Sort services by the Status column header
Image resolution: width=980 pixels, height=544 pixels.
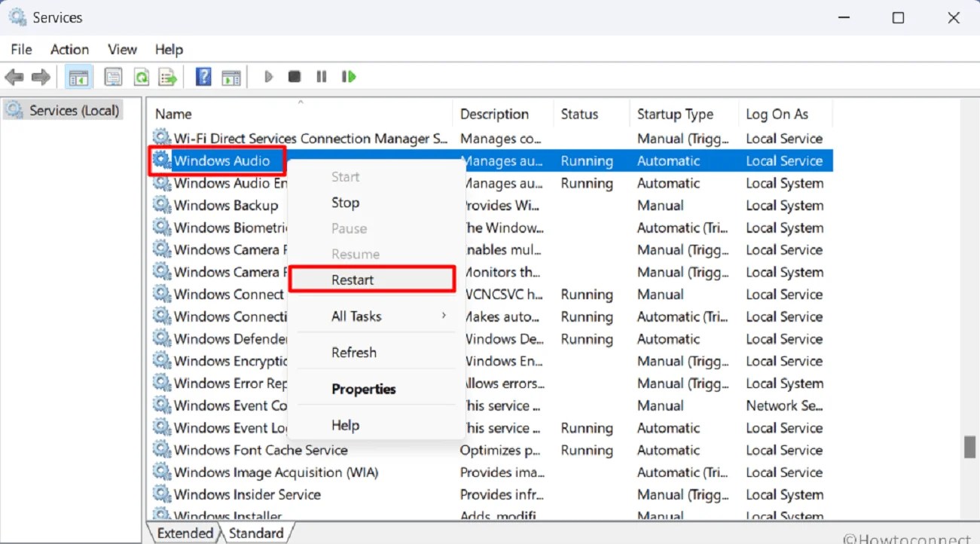coord(580,114)
